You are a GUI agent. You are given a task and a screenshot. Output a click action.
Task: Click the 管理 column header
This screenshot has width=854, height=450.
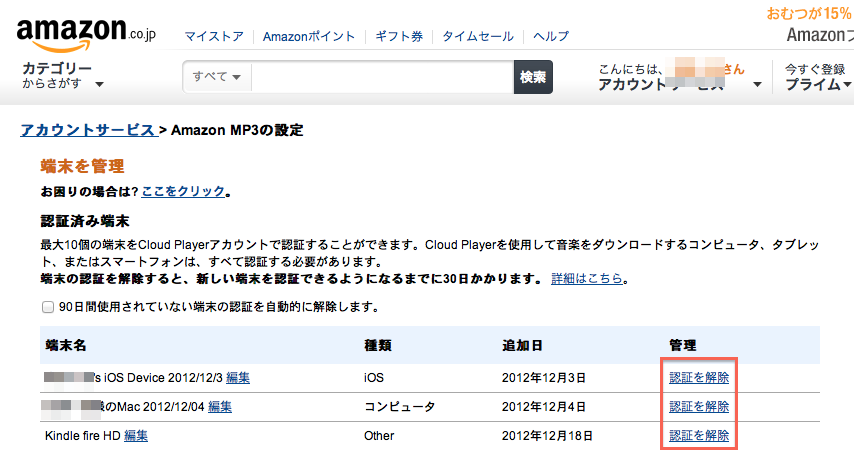click(683, 345)
